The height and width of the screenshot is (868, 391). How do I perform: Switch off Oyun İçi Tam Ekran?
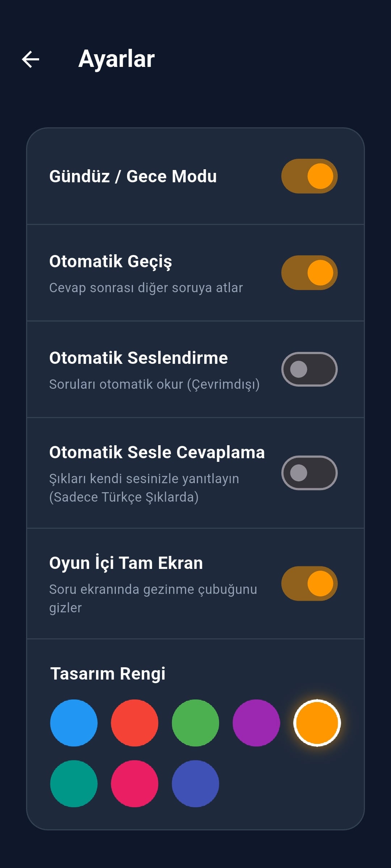pos(309,583)
